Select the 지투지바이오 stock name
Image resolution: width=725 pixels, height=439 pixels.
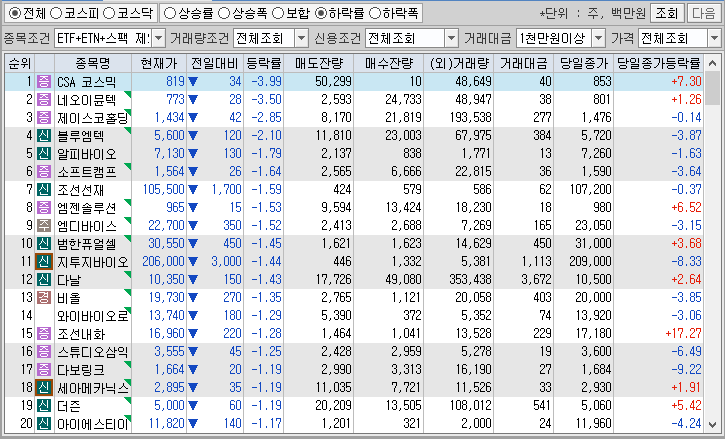click(92, 262)
